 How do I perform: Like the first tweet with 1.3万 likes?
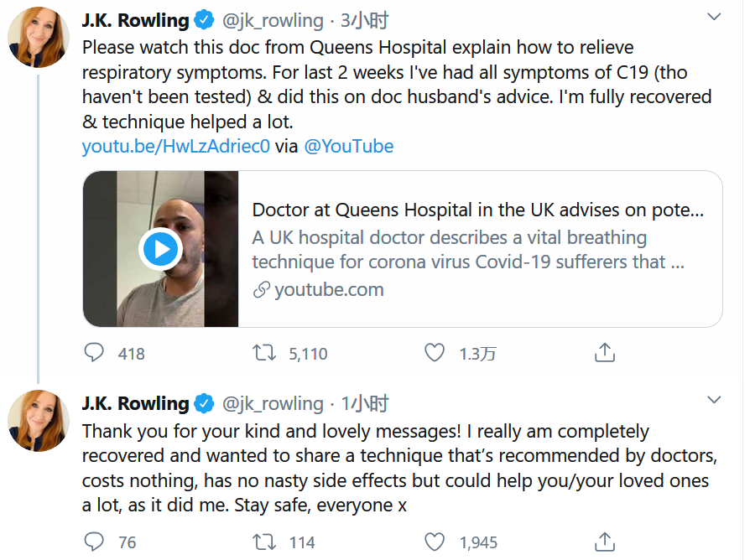tap(435, 353)
